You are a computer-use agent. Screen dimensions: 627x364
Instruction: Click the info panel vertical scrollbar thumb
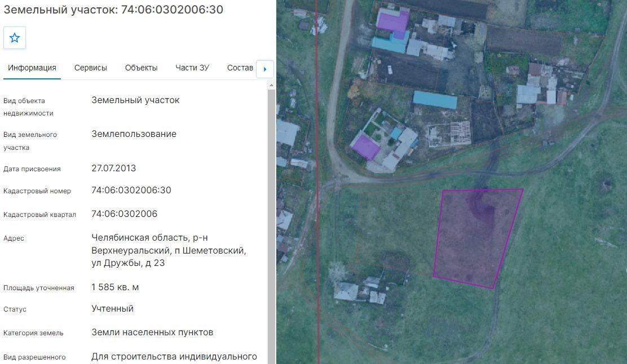tap(271, 226)
